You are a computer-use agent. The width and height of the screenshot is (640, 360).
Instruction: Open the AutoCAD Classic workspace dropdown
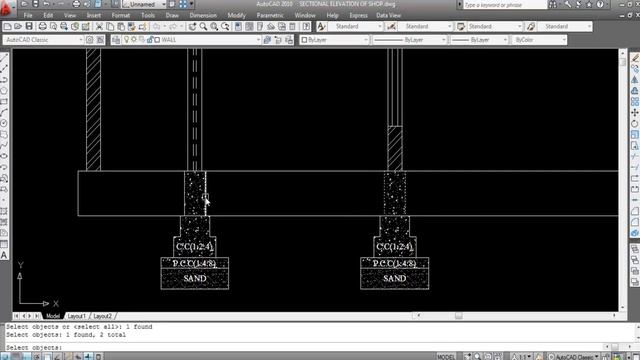point(43,40)
